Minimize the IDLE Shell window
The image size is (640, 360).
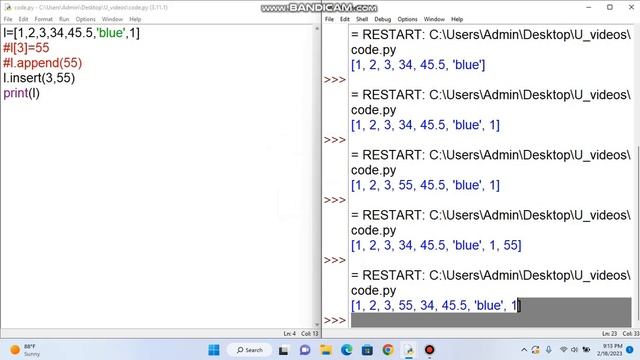(x=589, y=7)
